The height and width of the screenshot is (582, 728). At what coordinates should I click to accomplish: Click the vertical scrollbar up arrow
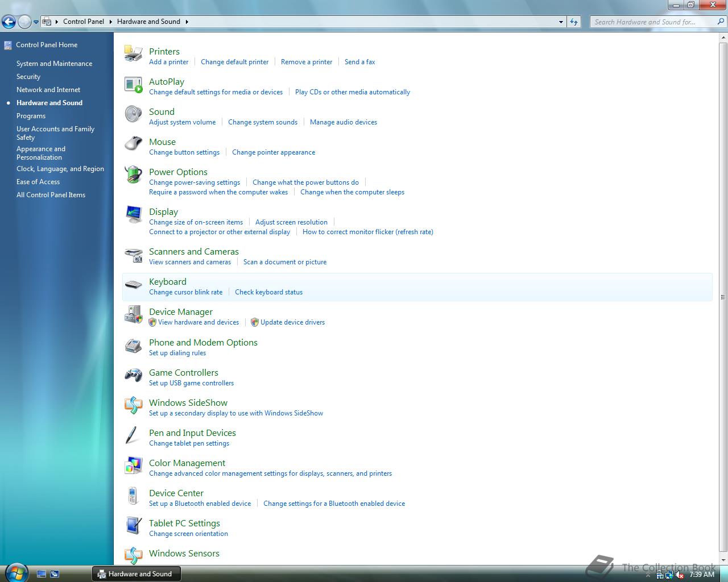click(x=723, y=36)
